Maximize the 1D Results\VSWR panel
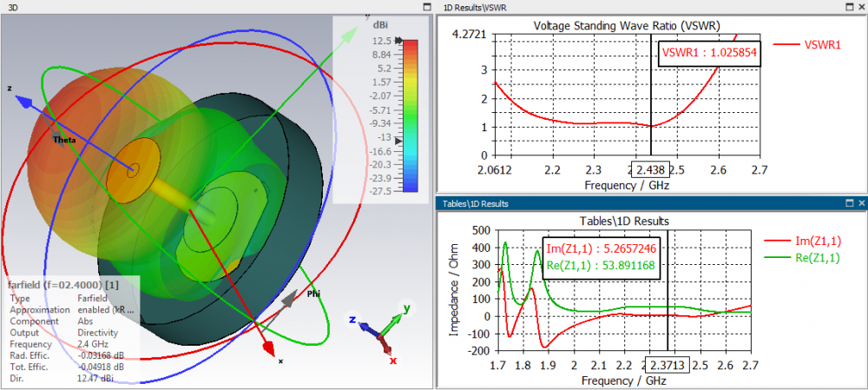The height and width of the screenshot is (390, 868). 850,7
